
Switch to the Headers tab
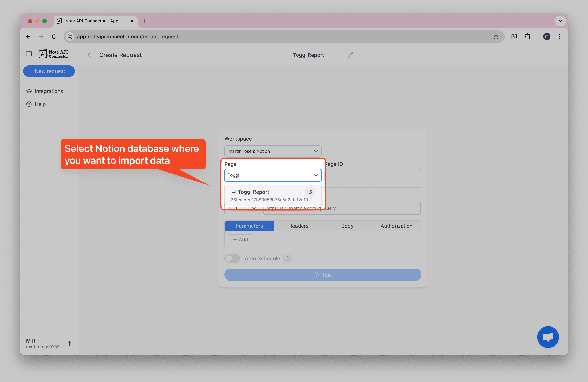pyautogui.click(x=298, y=226)
